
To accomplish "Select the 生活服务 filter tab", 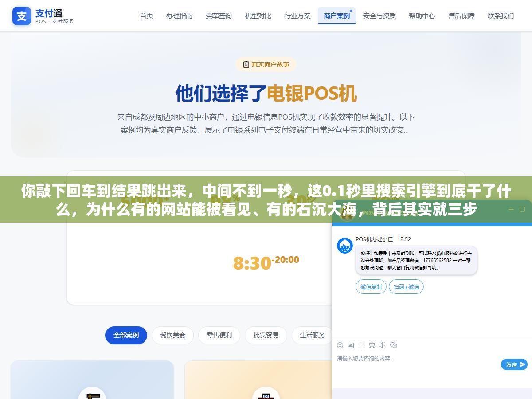I will click(313, 335).
